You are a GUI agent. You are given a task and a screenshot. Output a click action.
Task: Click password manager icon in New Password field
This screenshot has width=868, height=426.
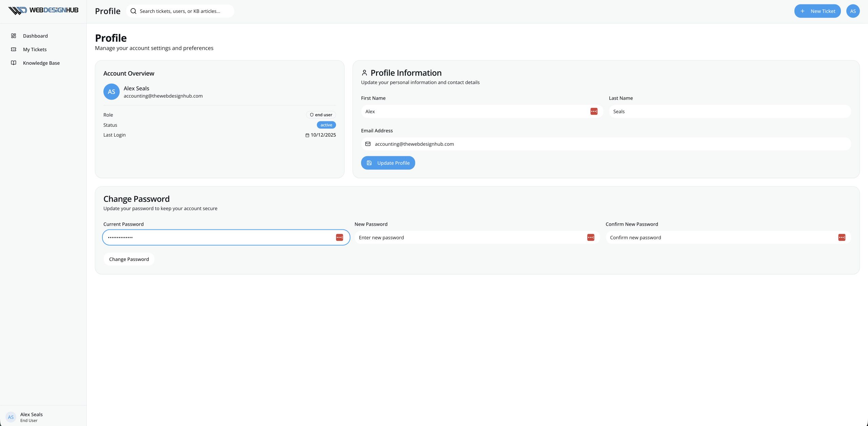(591, 238)
